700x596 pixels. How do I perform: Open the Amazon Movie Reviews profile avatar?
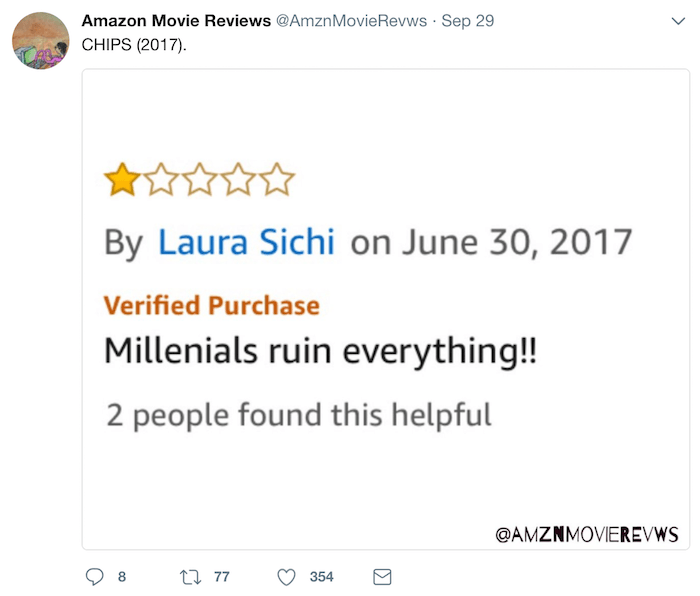click(41, 41)
